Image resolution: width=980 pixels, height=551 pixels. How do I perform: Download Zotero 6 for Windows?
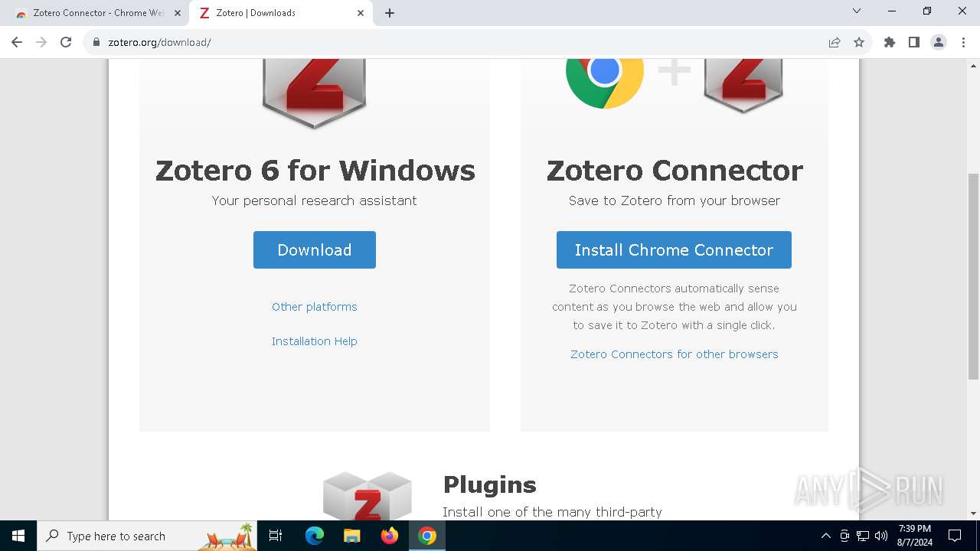(x=315, y=249)
